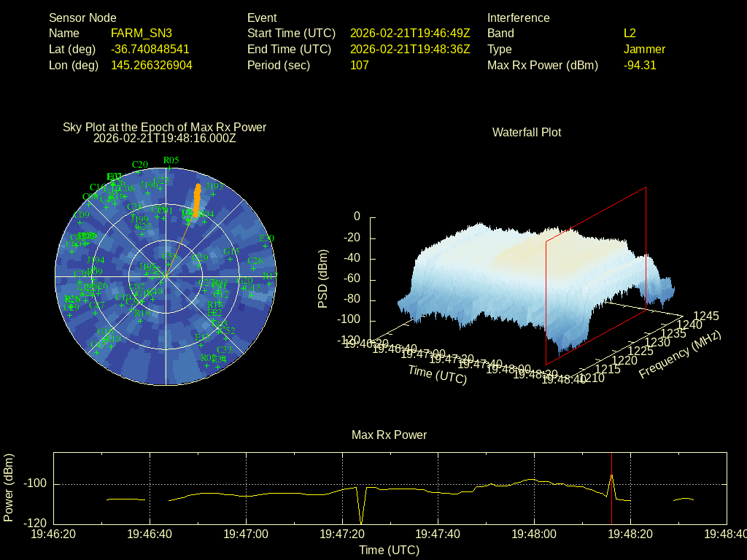Click the Max Rx Power value -94.31
The image size is (747, 560).
[x=640, y=66]
